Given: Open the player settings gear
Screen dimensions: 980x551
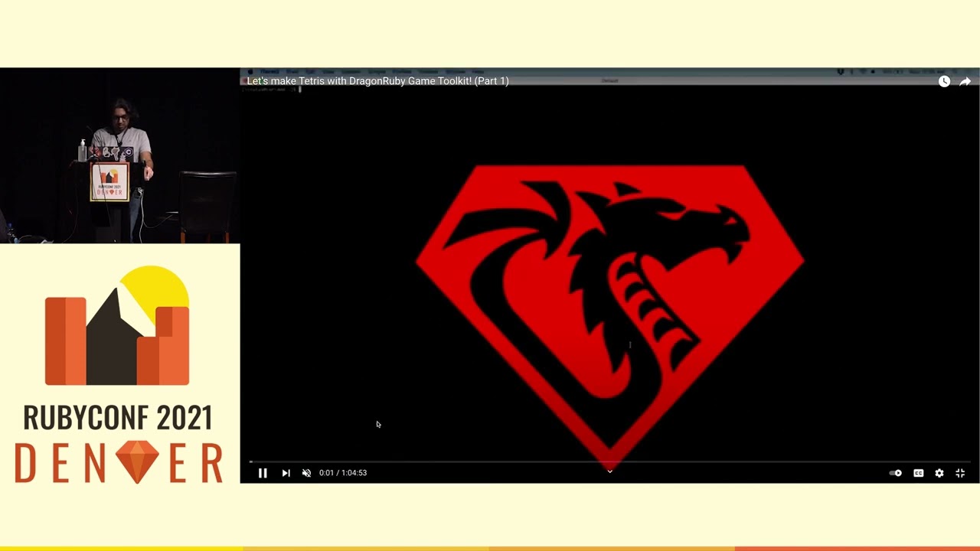Looking at the screenshot, I should (x=939, y=473).
